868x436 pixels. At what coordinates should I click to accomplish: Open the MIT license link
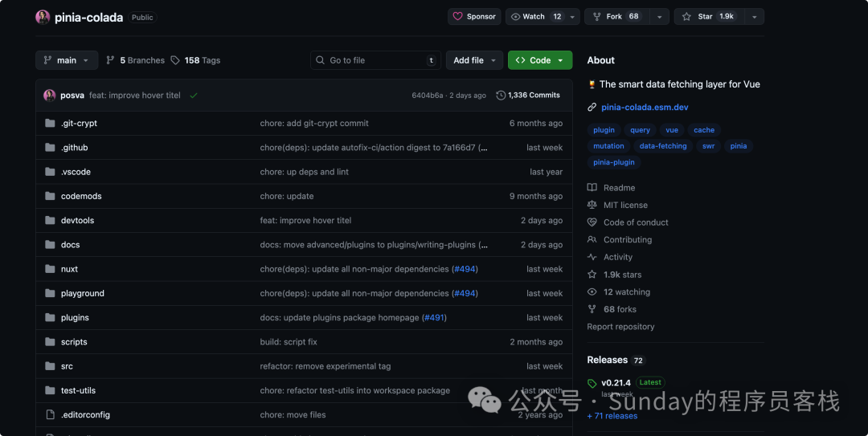(617, 206)
